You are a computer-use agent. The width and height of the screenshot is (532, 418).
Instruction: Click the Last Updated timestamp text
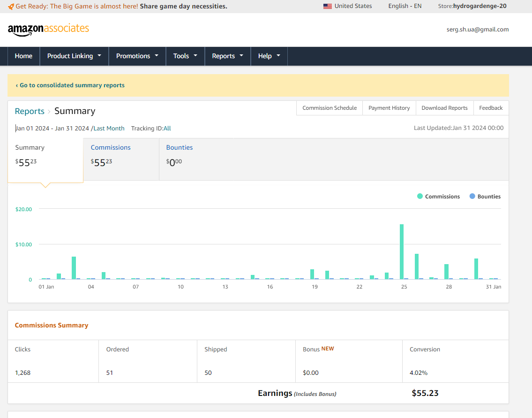click(x=458, y=128)
